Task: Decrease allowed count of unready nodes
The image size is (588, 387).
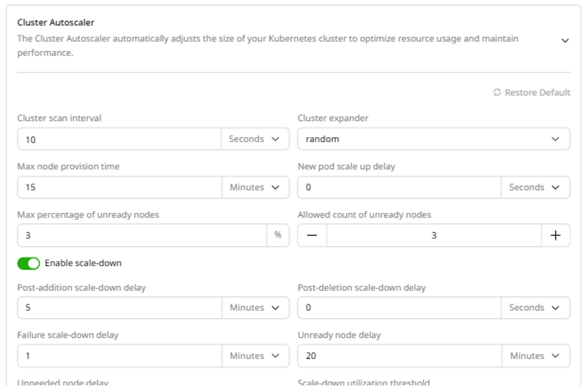Action: 312,235
